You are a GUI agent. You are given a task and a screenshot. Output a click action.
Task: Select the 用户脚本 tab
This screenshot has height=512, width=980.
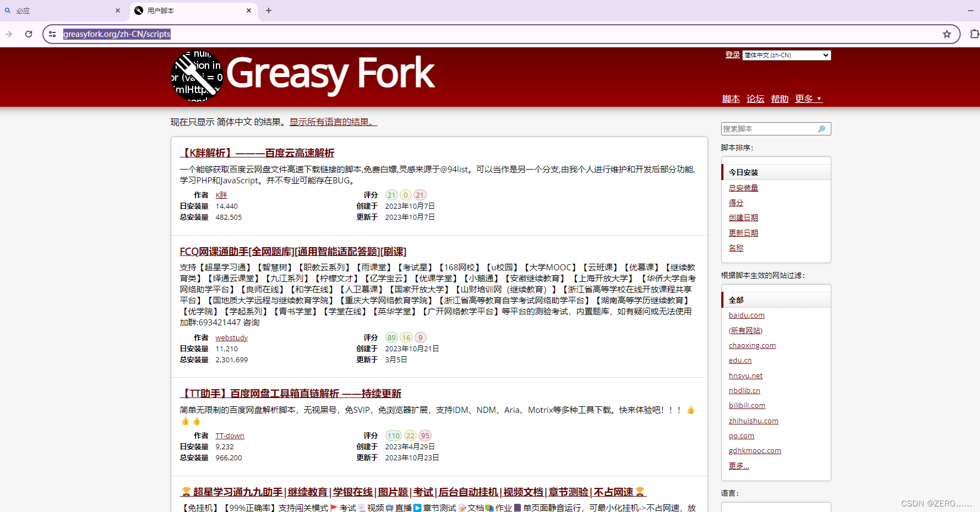click(x=194, y=10)
